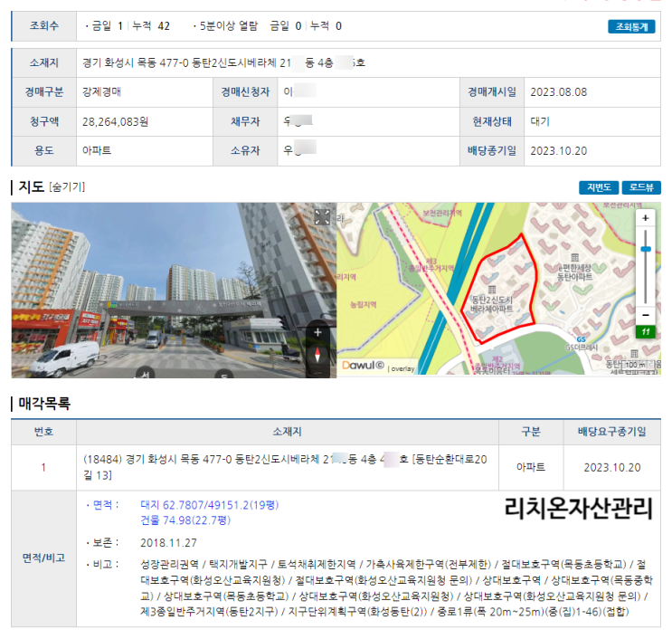Switch to 지번도 cadastral map view
This screenshot has width=672, height=639.
tap(599, 187)
